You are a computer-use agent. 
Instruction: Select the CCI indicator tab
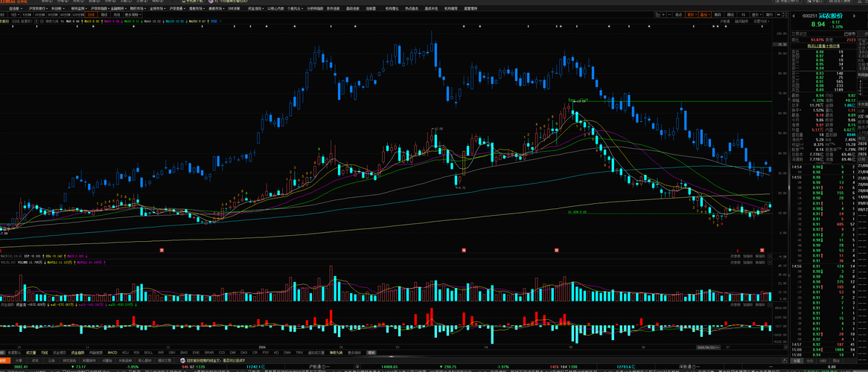(221, 353)
